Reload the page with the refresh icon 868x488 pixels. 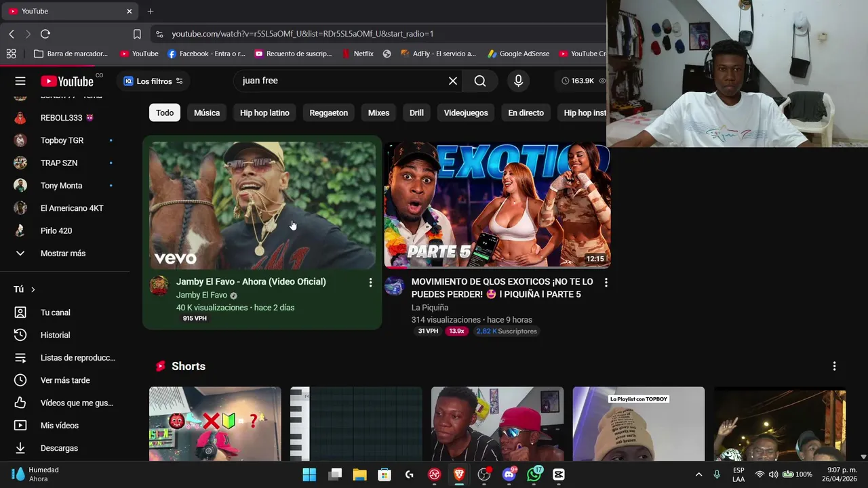click(x=45, y=34)
